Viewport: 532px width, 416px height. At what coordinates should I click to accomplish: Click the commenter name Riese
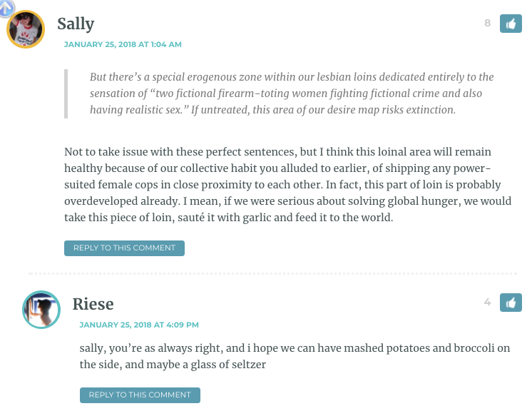tap(93, 304)
